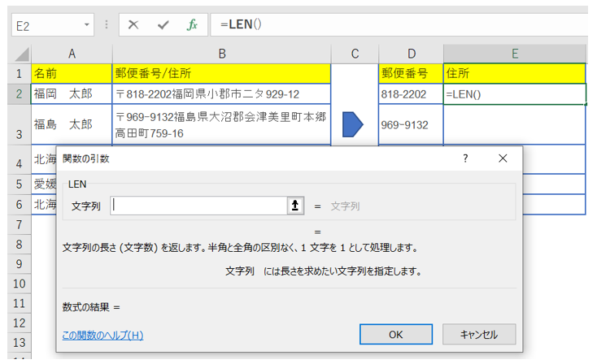Click the yellow 名前 header cell
Screen dimensions: 597x364
click(x=72, y=74)
